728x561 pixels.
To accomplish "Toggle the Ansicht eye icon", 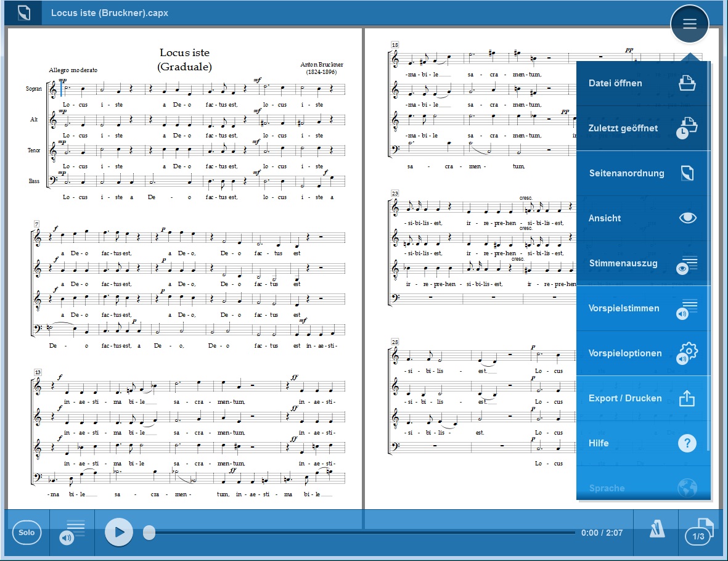I will 687,218.
